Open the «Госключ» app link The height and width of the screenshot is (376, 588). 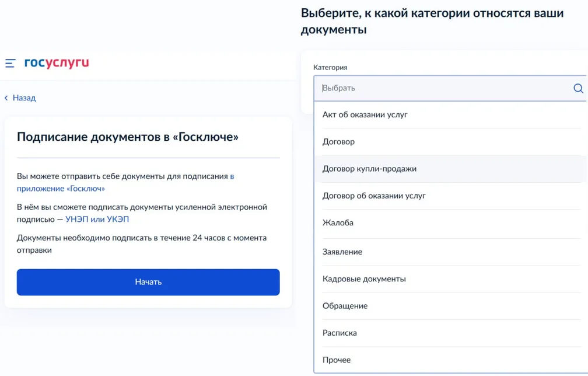pos(125,182)
